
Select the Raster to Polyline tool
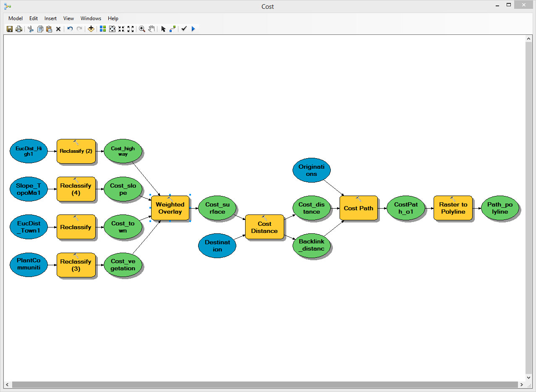click(x=453, y=208)
